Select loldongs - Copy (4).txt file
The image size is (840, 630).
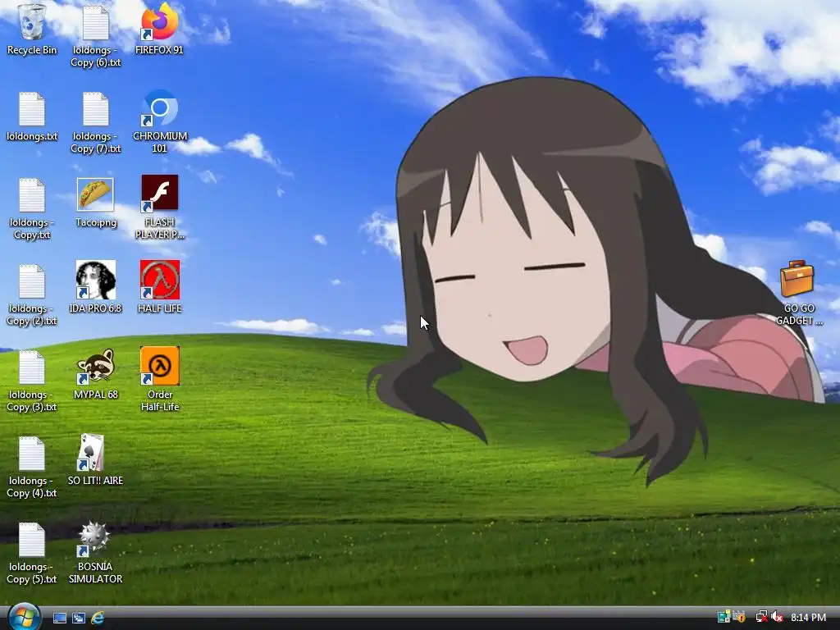tap(32, 467)
